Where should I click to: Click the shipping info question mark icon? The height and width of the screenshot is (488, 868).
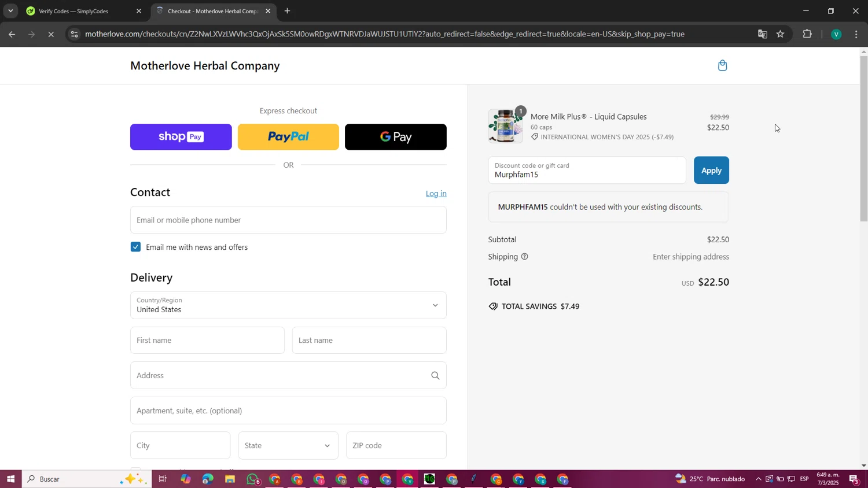click(x=524, y=257)
